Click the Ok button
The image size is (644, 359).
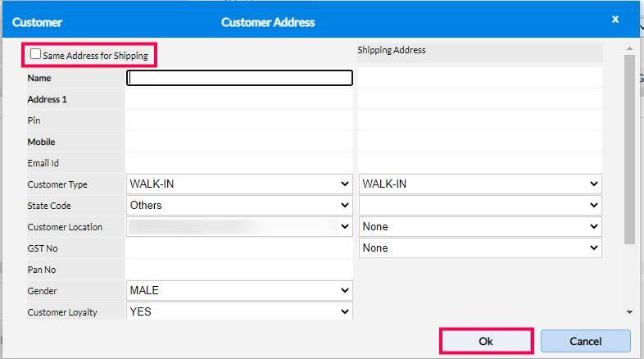[x=487, y=341]
